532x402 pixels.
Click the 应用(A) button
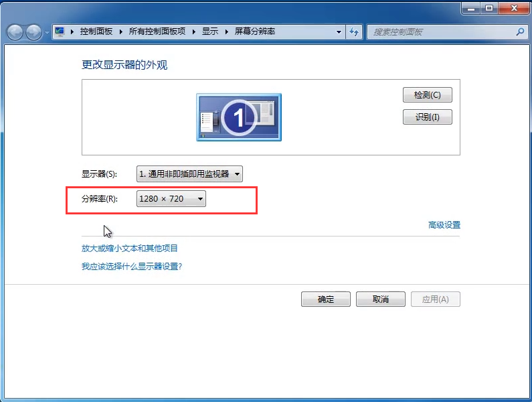coord(436,299)
